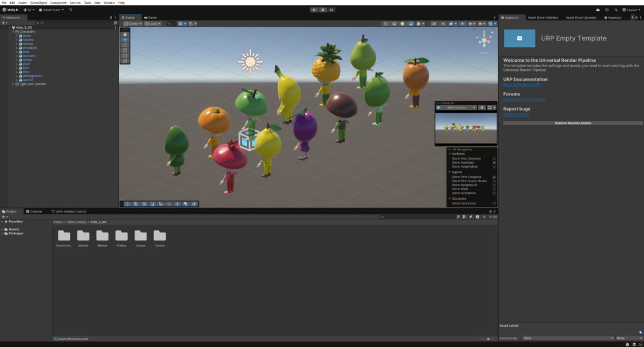Click the Play button
644x347 pixels.
pos(314,10)
